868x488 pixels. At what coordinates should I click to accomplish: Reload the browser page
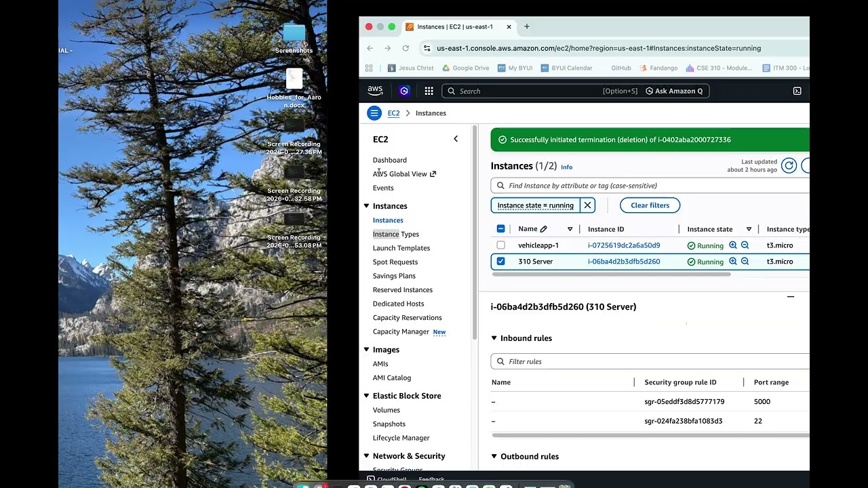point(406,48)
